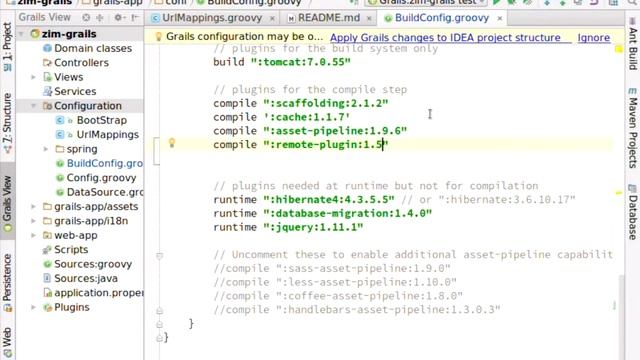Click the Debug bug icon in toolbar
The width and height of the screenshot is (640, 360).
[x=511, y=2]
